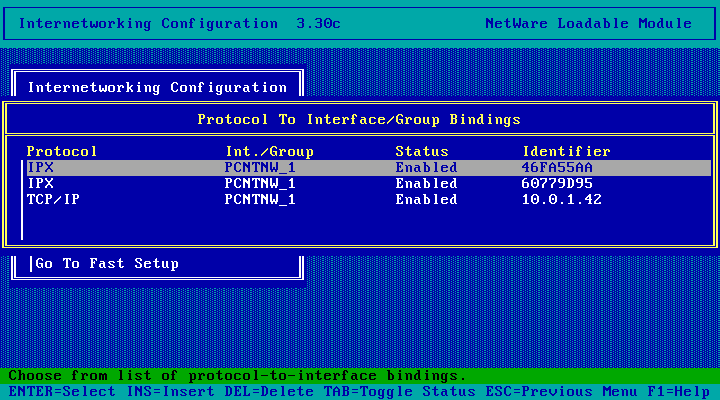Click PCNTNW_1 interface in the highlighted row
Image resolution: width=720 pixels, height=400 pixels.
point(260,168)
